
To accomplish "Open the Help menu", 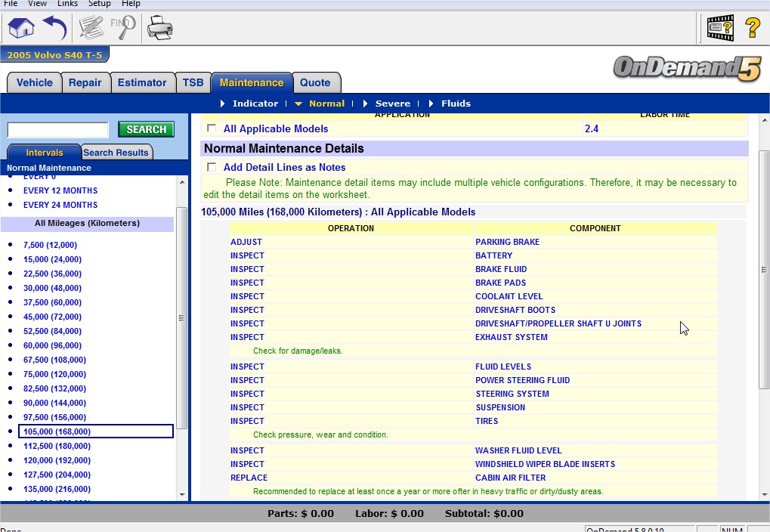I will (131, 4).
